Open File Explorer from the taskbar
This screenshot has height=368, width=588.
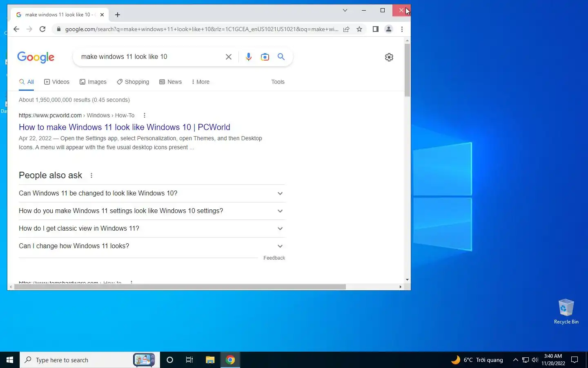210,360
